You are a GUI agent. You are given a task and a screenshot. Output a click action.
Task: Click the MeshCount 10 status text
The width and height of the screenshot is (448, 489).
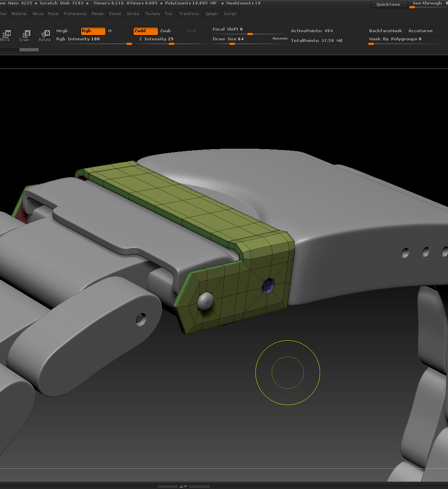pyautogui.click(x=243, y=3)
